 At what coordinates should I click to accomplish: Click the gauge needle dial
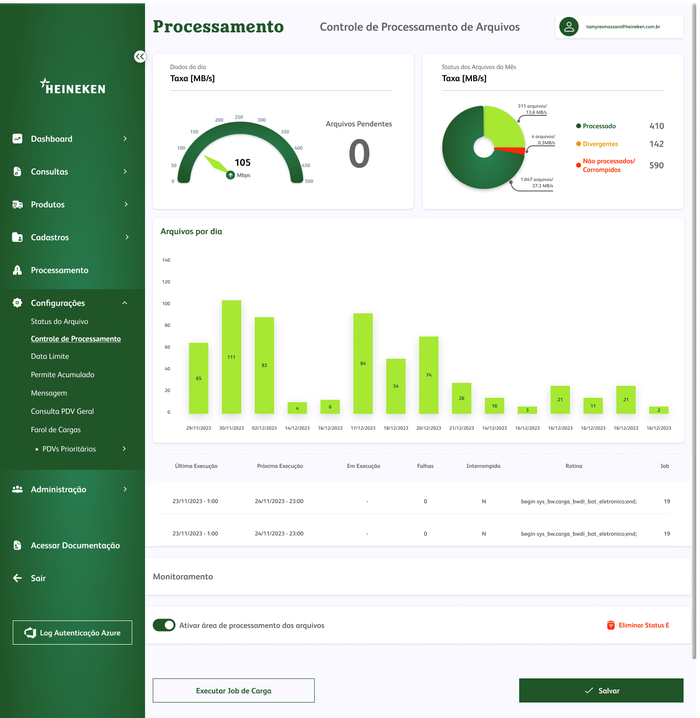217,165
